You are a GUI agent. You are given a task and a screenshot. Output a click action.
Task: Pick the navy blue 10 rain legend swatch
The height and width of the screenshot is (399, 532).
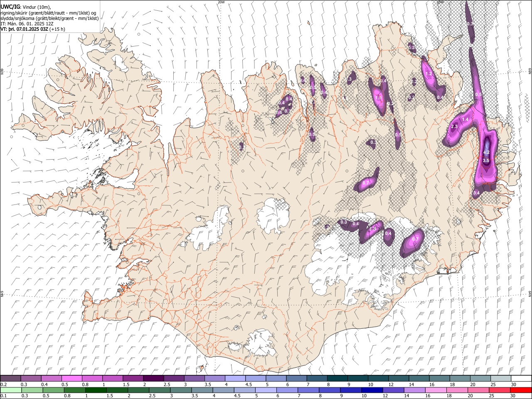372,390
